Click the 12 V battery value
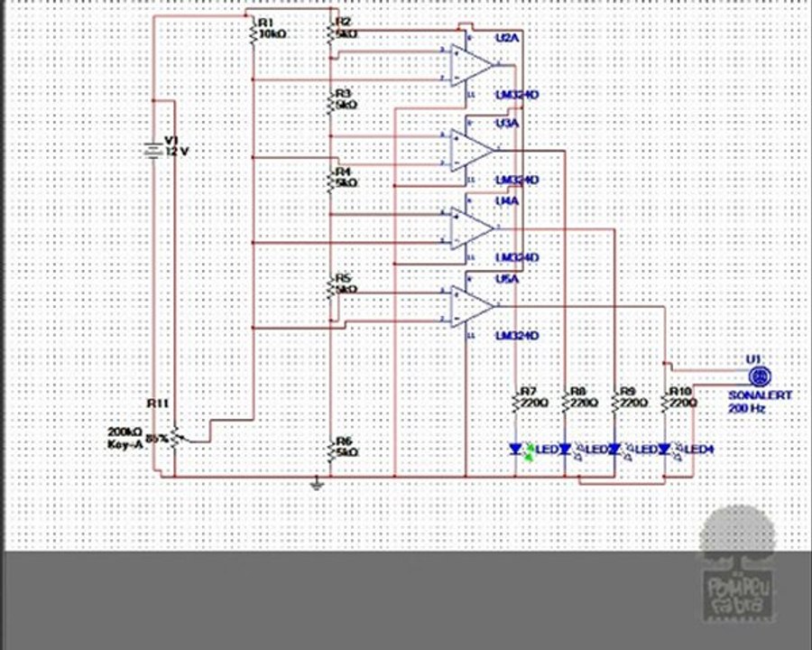The image size is (812, 650). pyautogui.click(x=177, y=152)
